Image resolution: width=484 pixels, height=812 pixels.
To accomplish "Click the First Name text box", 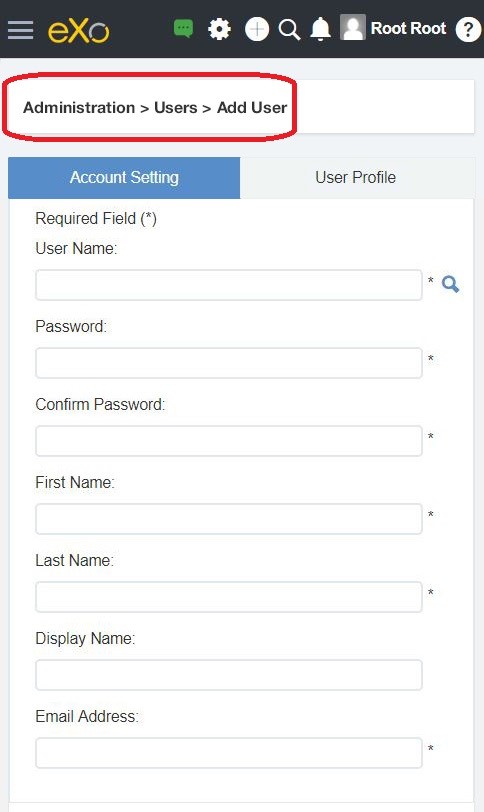I will [x=229, y=519].
